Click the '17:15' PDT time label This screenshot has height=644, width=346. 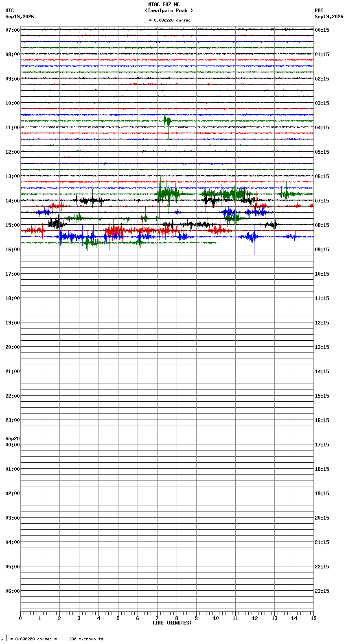[x=322, y=445]
